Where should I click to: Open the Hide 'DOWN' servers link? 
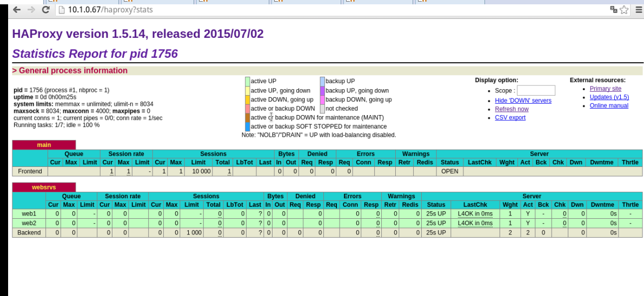[523, 100]
